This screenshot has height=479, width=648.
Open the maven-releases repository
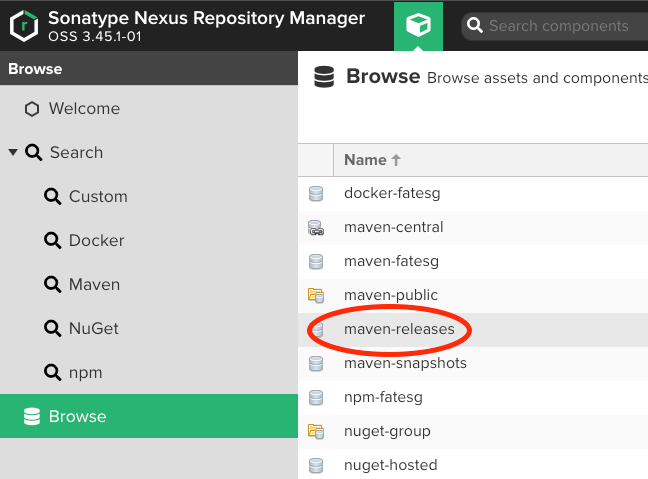click(398, 329)
